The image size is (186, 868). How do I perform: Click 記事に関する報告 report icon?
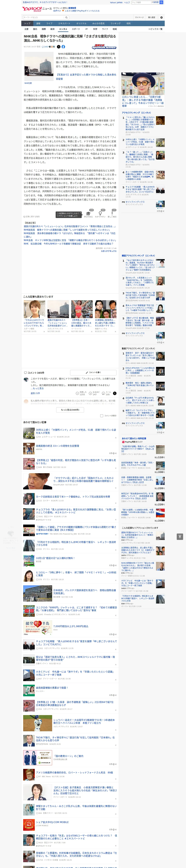tap(31, 217)
